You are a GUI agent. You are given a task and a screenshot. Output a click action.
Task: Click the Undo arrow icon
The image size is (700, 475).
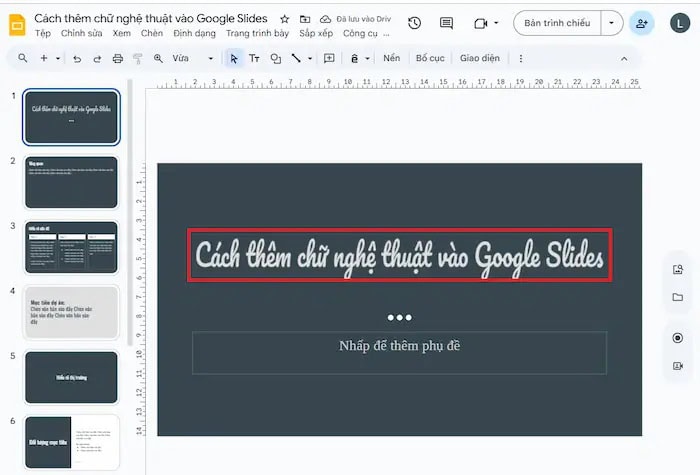(78, 58)
